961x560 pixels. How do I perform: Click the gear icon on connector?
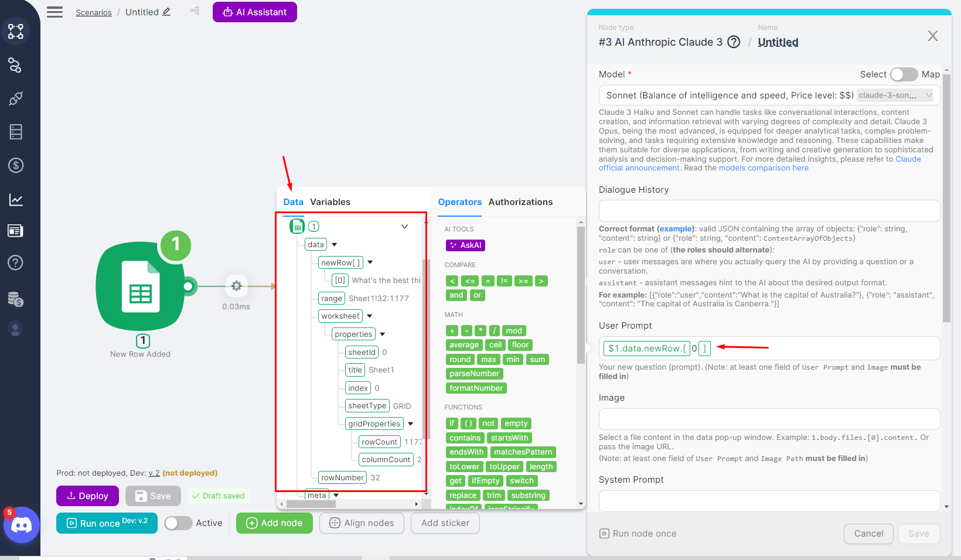pos(236,286)
